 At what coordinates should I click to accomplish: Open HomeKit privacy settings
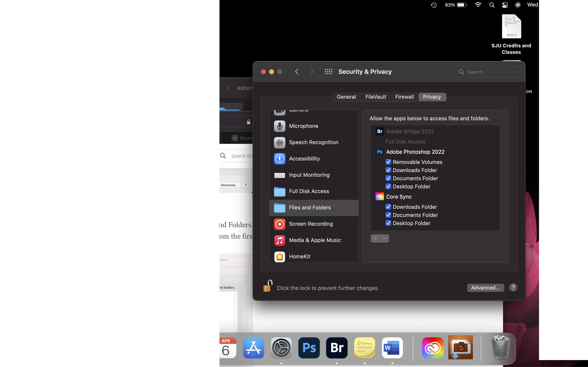click(300, 256)
